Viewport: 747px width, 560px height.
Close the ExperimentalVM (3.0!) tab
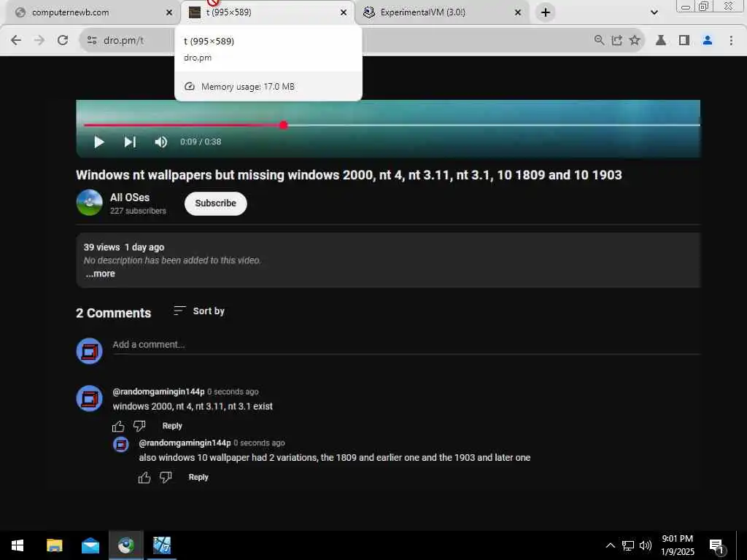(x=518, y=12)
